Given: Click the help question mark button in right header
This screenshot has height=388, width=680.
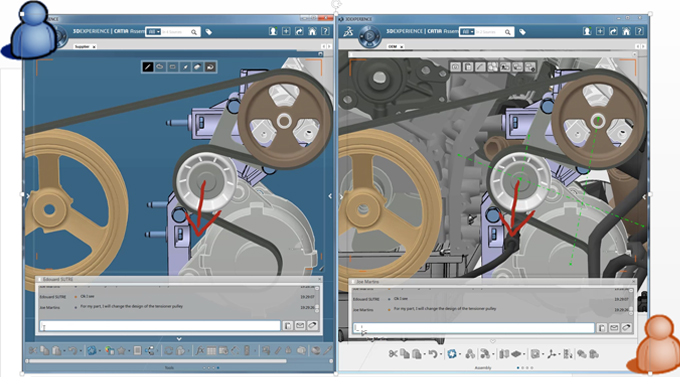Looking at the screenshot, I should click(639, 31).
